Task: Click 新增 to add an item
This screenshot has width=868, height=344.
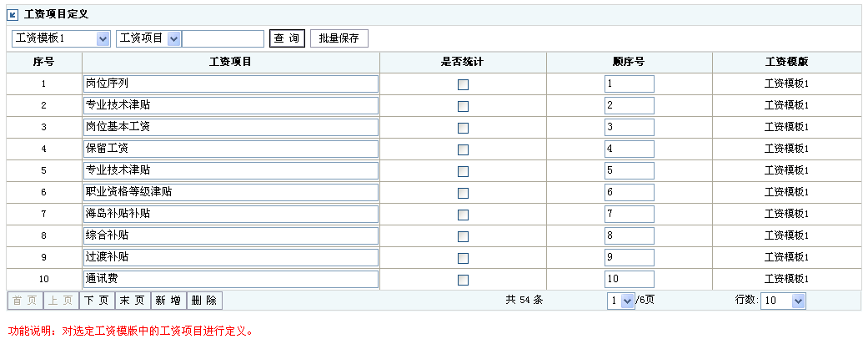Action: [168, 301]
